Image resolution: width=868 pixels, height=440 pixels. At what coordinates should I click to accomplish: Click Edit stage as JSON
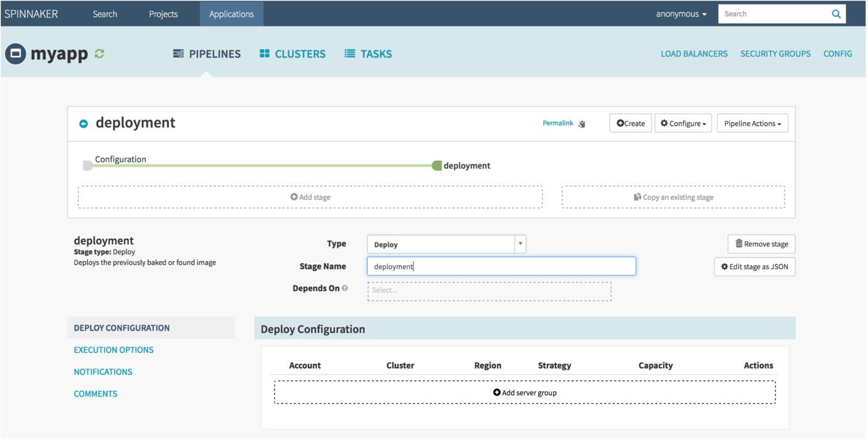[755, 267]
